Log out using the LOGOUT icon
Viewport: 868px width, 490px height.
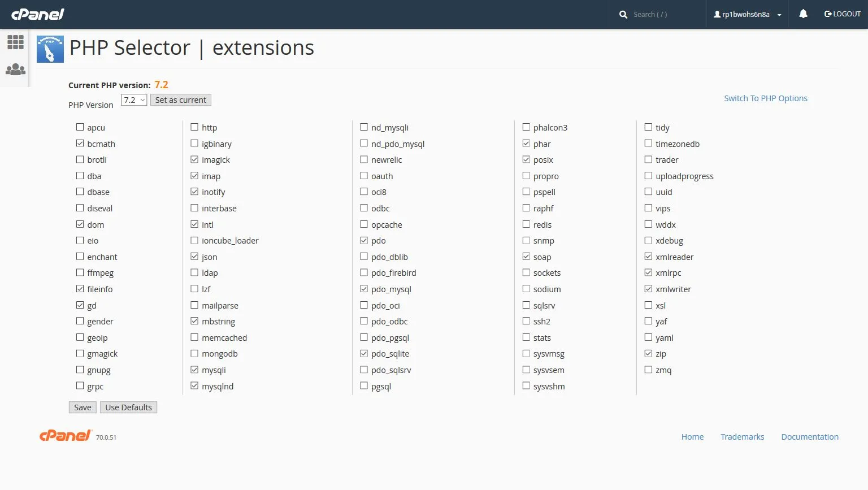[x=842, y=14]
